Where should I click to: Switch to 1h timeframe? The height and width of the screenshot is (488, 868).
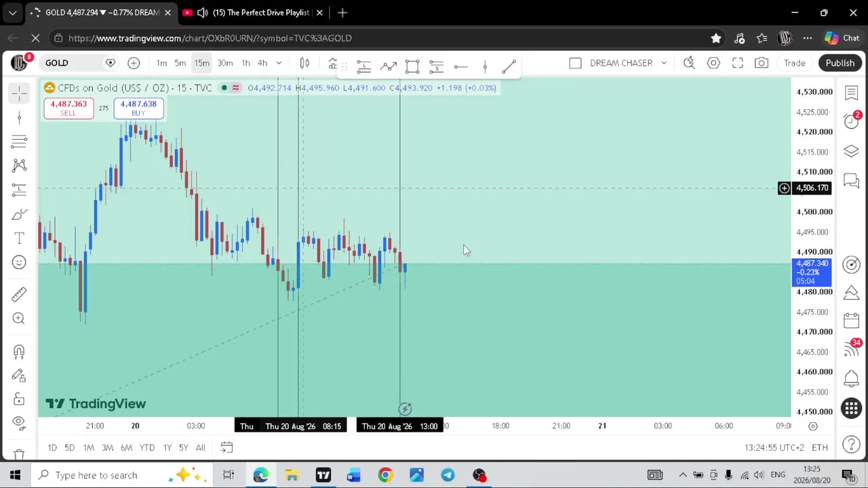click(x=245, y=63)
